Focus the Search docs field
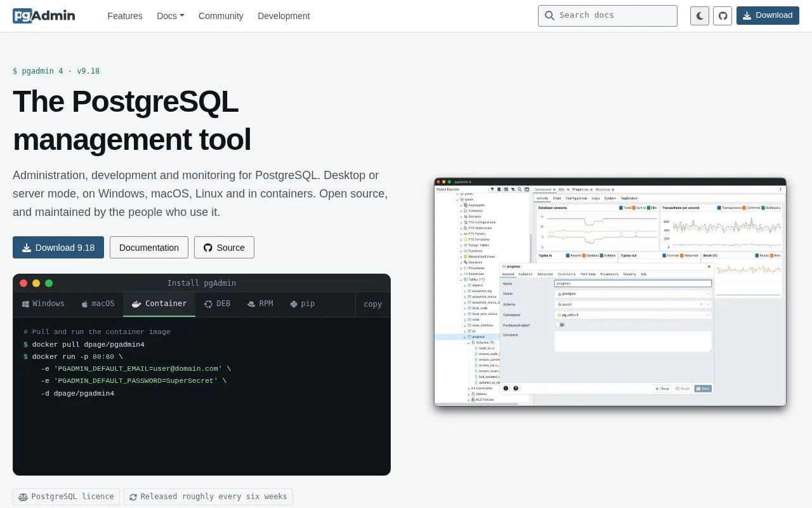The image size is (812, 508). [x=608, y=15]
